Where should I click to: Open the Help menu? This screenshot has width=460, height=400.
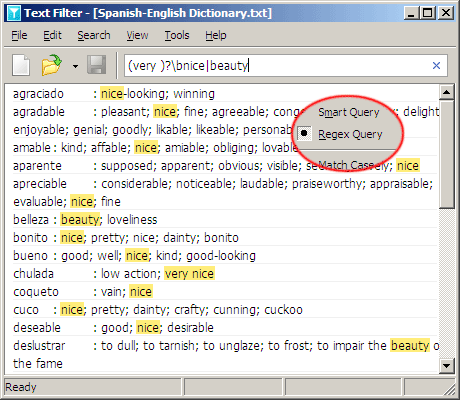pos(215,35)
